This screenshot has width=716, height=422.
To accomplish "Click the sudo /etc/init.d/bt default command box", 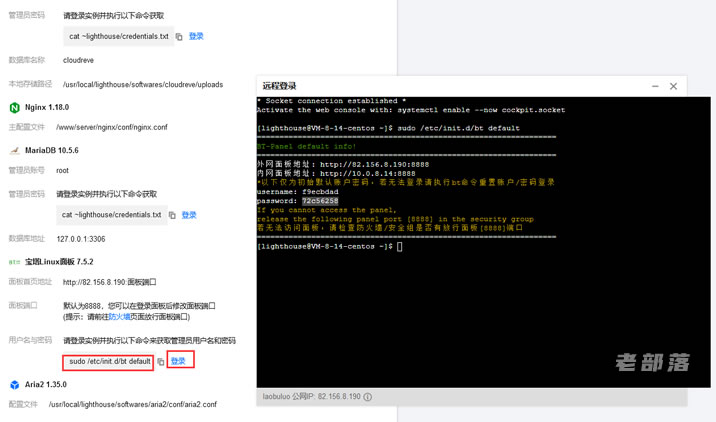I will (109, 362).
